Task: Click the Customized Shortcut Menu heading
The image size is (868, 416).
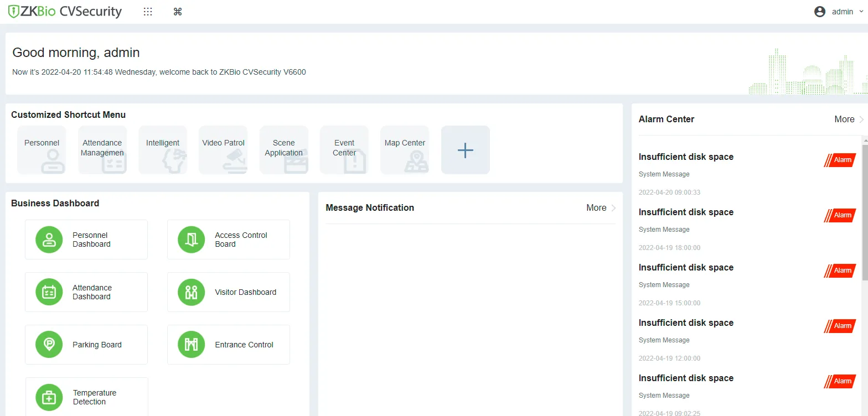Action: pyautogui.click(x=69, y=115)
